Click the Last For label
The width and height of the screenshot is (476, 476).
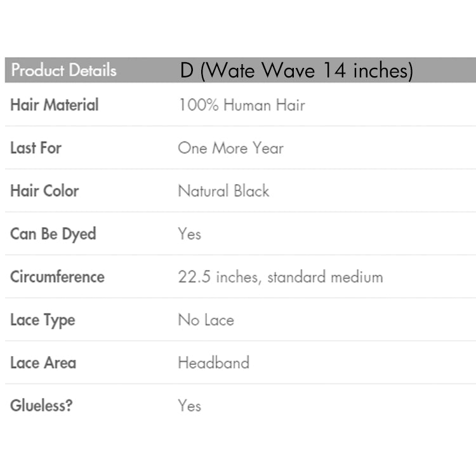click(x=36, y=148)
